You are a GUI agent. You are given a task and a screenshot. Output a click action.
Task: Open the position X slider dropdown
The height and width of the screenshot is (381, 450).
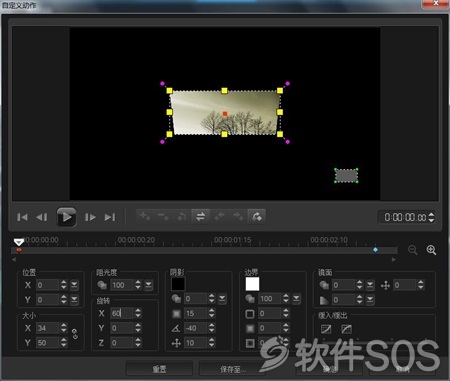click(x=74, y=285)
